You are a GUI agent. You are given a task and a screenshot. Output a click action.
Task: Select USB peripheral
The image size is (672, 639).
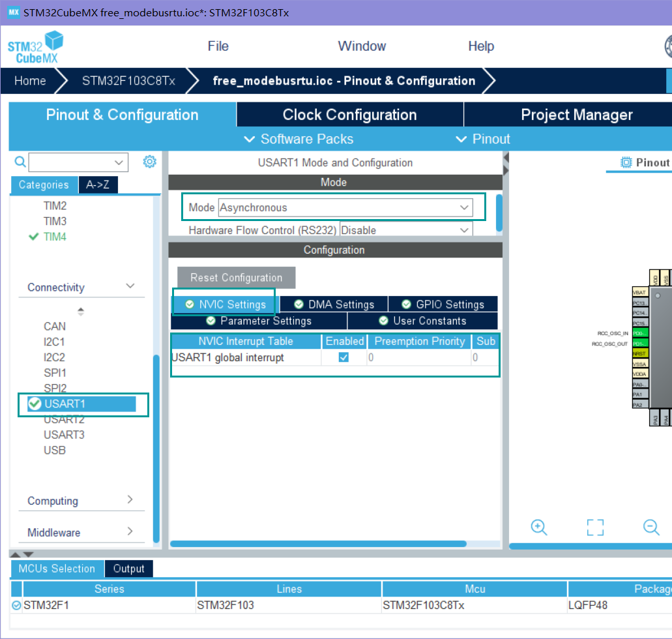(55, 451)
